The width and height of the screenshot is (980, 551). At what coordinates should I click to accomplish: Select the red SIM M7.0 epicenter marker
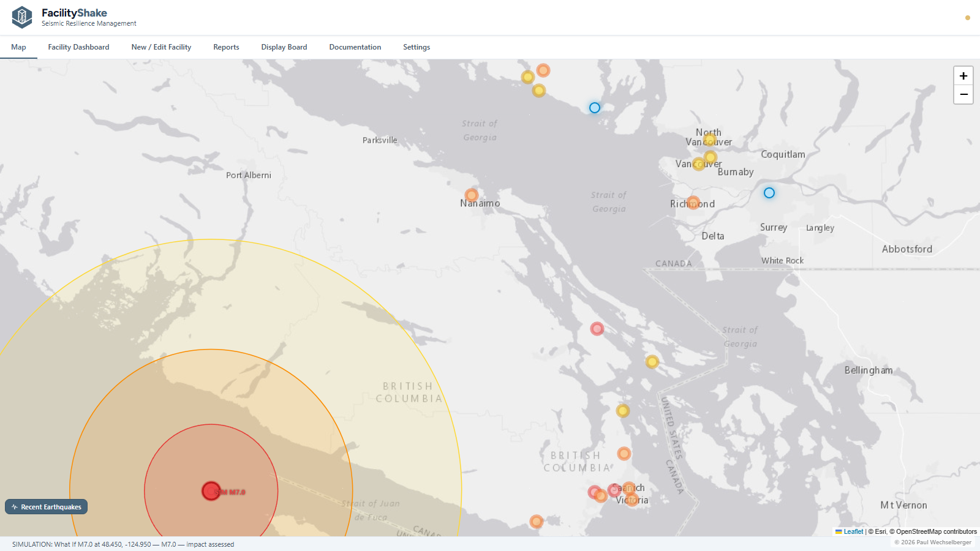(211, 491)
